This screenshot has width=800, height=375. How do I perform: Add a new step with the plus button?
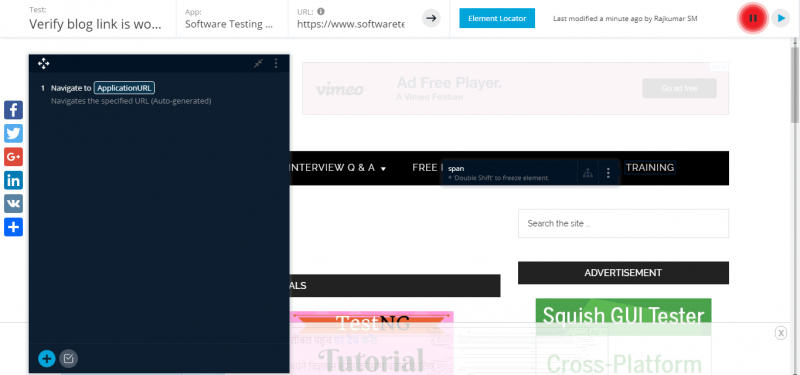coord(46,359)
